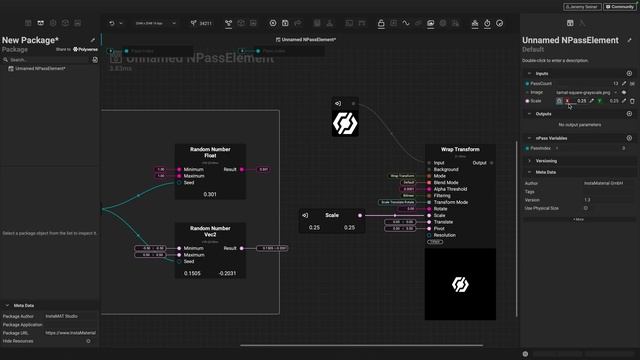Select the Random Number Float node title
The width and height of the screenshot is (640, 360).
point(210,152)
